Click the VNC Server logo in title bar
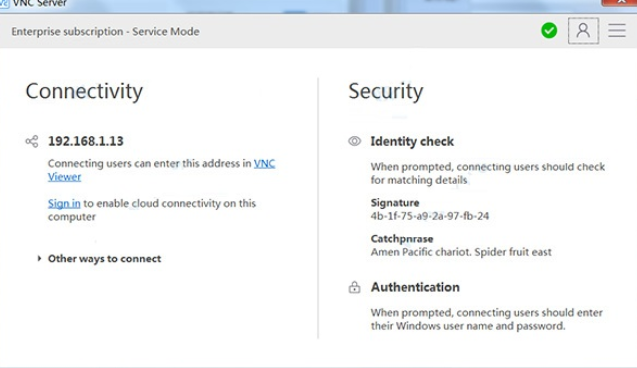This screenshot has width=637, height=368. (x=4, y=3)
